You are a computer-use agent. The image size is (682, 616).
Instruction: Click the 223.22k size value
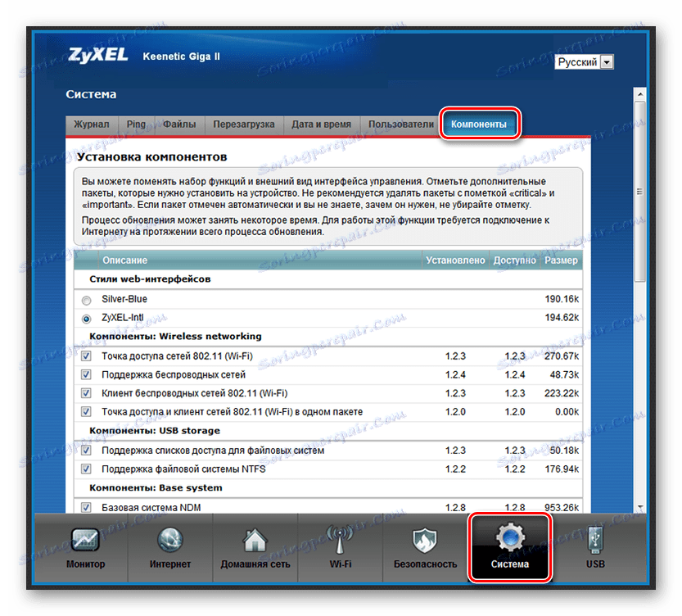[x=562, y=393]
